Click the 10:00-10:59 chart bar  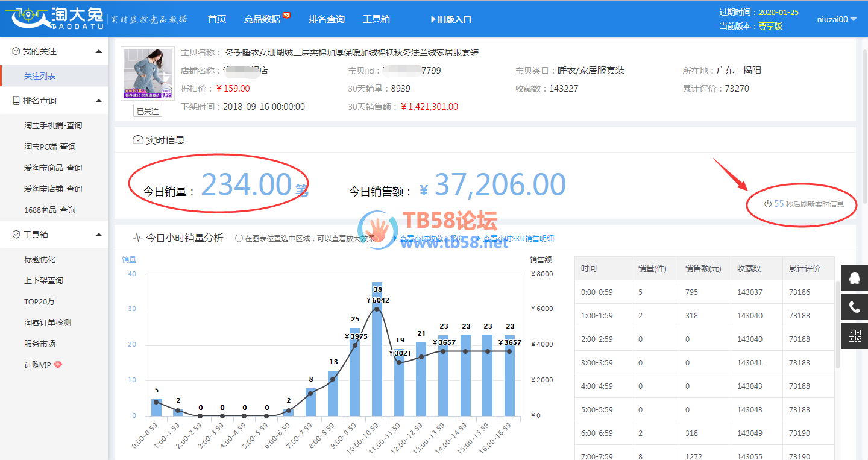(x=377, y=349)
